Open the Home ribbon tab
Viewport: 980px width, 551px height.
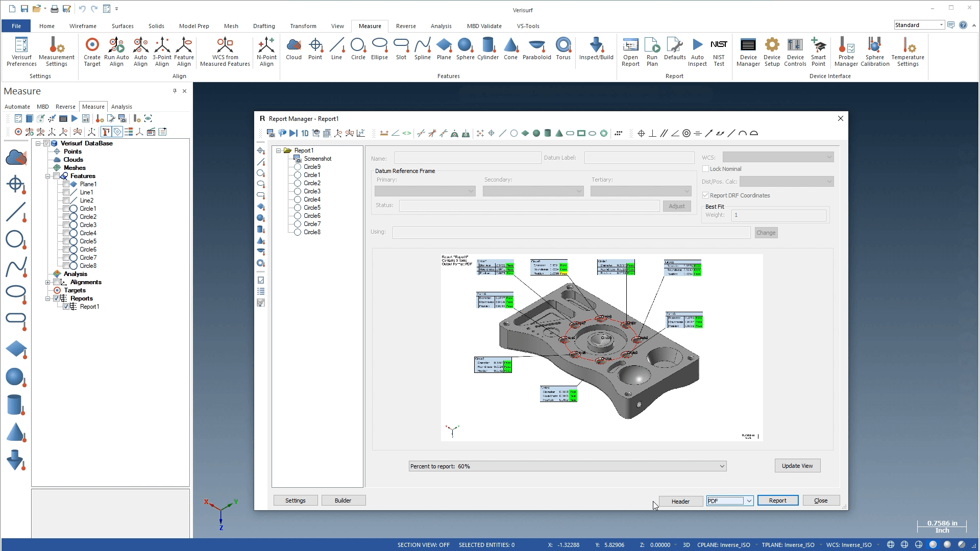[x=47, y=26]
